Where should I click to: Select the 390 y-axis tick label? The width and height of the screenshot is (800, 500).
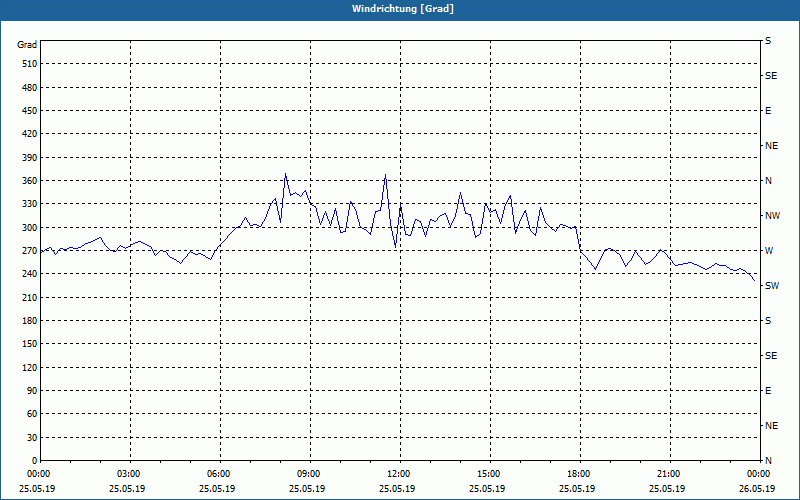[30, 158]
